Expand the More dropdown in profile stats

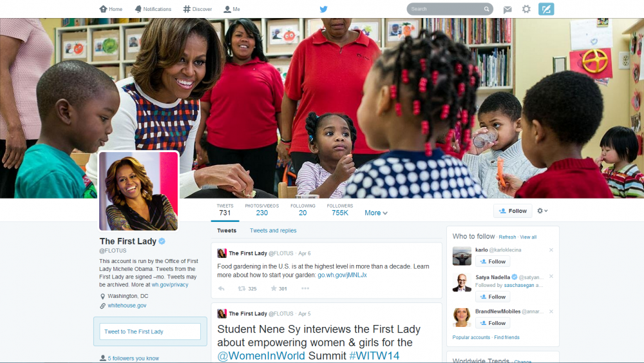pyautogui.click(x=376, y=213)
